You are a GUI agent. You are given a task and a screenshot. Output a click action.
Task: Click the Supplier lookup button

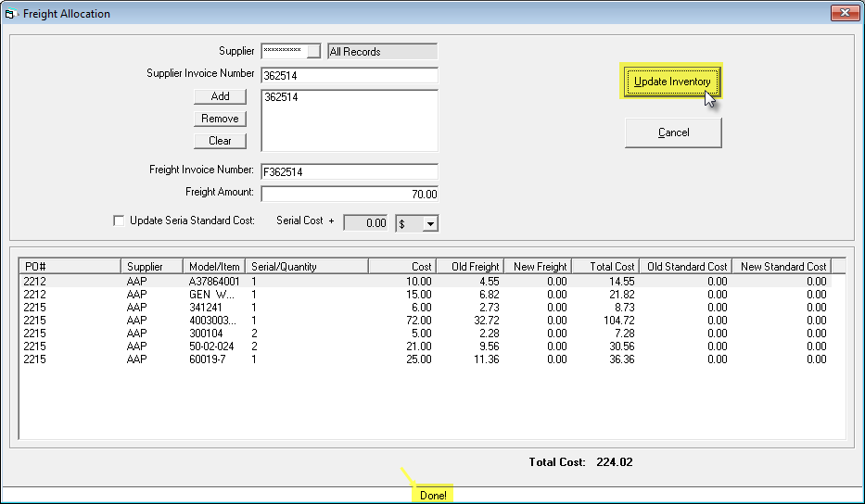[313, 51]
